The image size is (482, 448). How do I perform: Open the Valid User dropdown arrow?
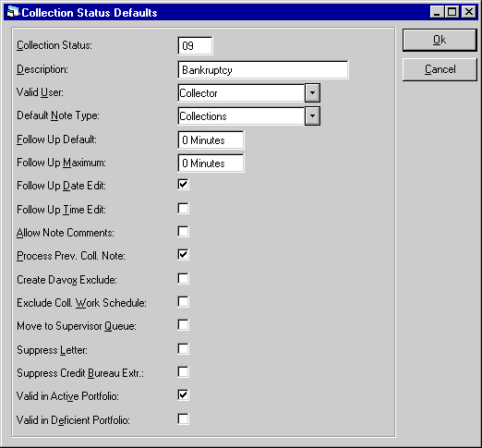point(312,92)
